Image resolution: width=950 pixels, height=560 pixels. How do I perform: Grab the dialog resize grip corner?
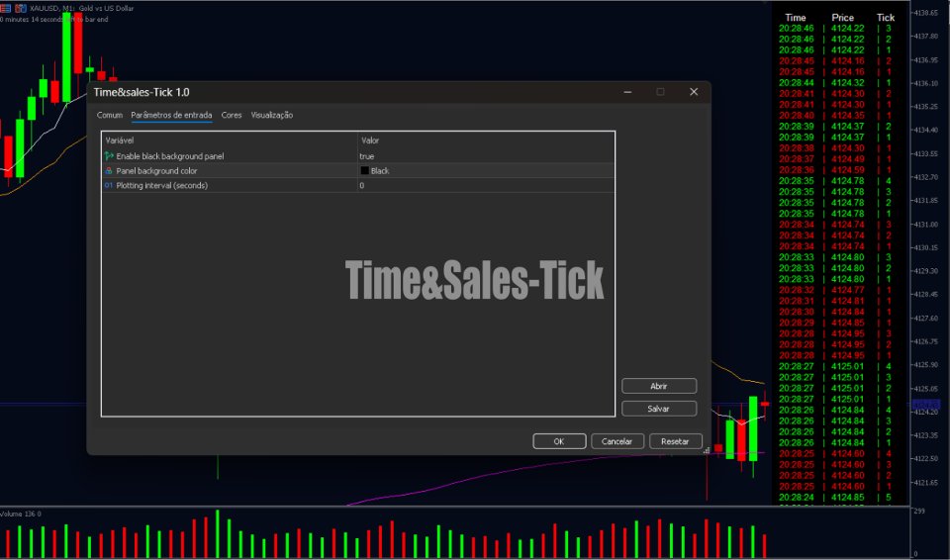(707, 450)
